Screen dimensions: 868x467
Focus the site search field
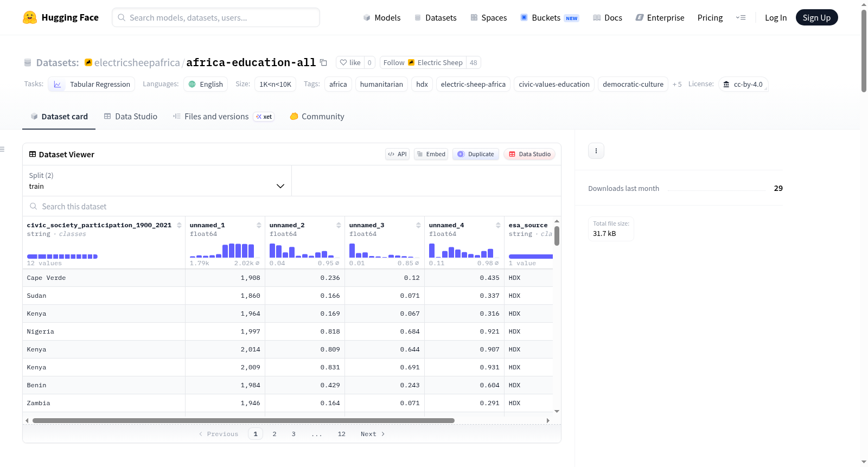coord(216,17)
